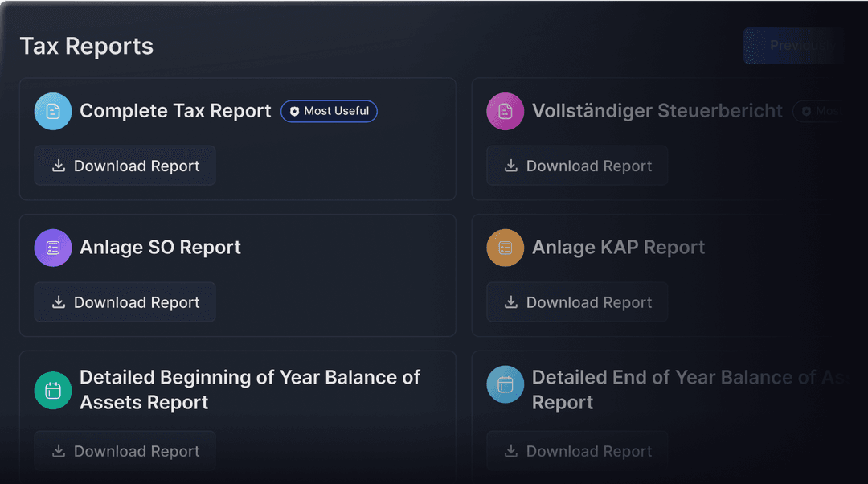Download the Vollständiger Steuerbericht report

577,166
